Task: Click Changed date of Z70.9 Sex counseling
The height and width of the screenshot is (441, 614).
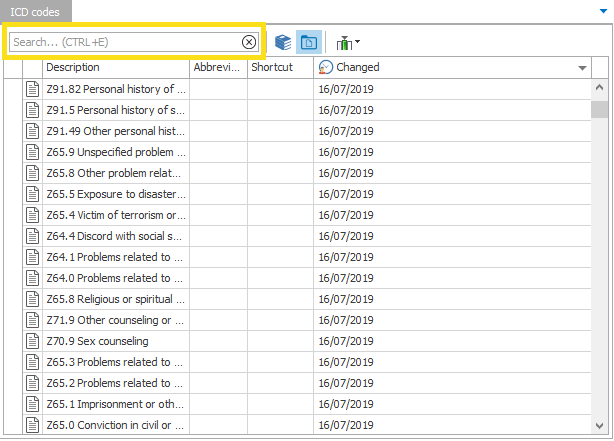Action: click(x=346, y=341)
